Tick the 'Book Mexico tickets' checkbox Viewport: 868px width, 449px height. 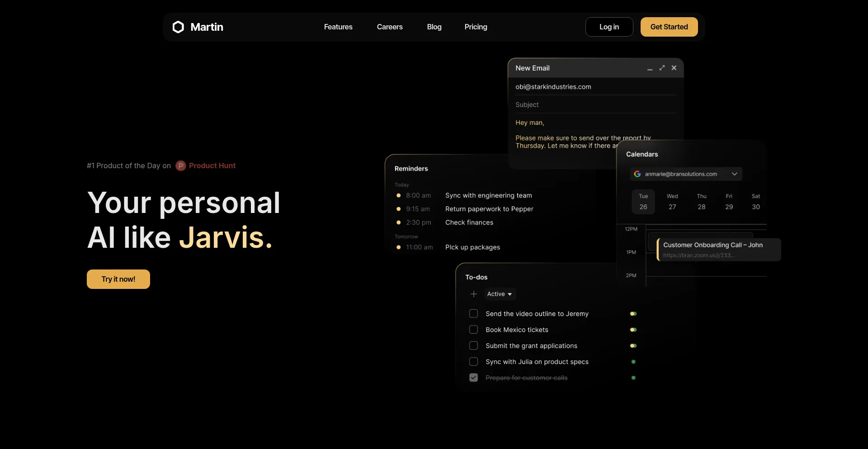(x=473, y=330)
